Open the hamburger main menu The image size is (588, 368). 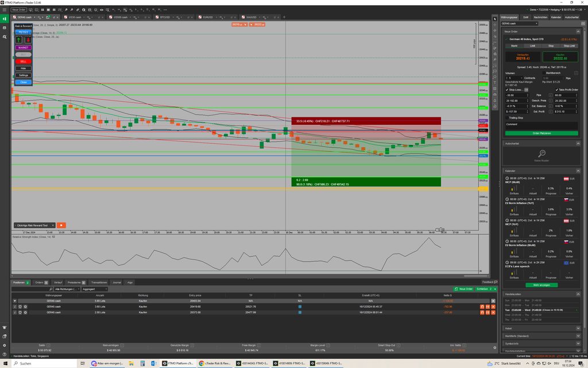4,10
